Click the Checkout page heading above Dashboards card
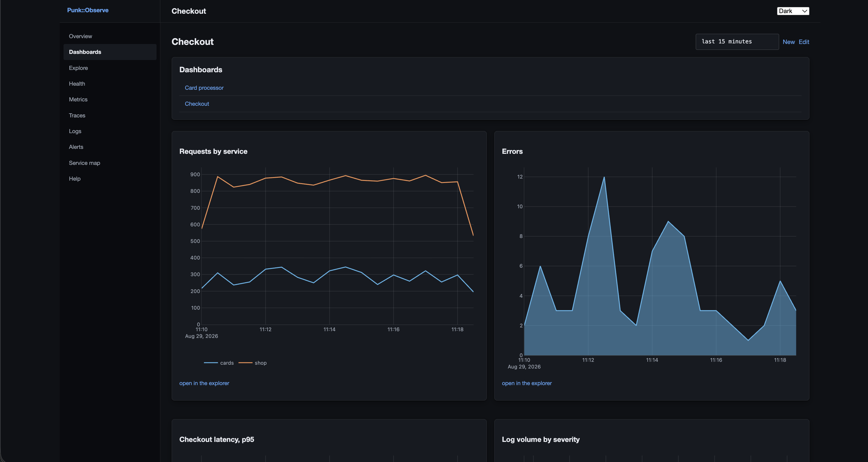Image resolution: width=868 pixels, height=462 pixels. tap(192, 42)
